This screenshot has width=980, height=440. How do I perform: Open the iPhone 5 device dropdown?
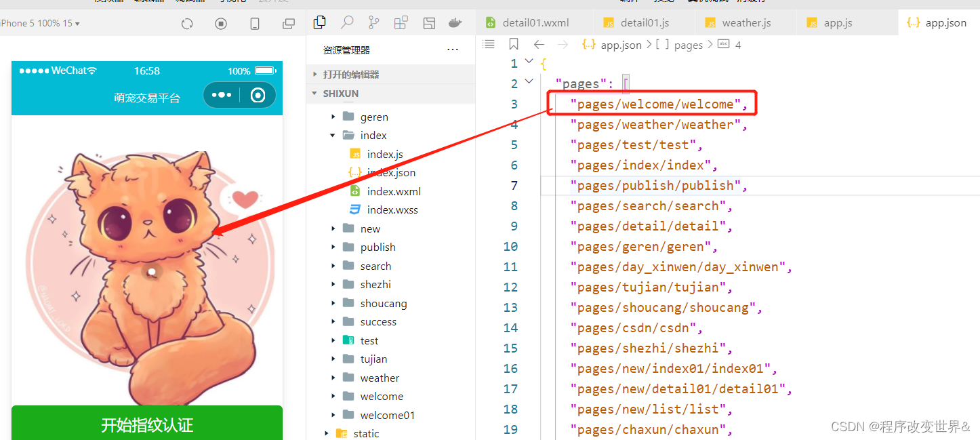pyautogui.click(x=41, y=23)
